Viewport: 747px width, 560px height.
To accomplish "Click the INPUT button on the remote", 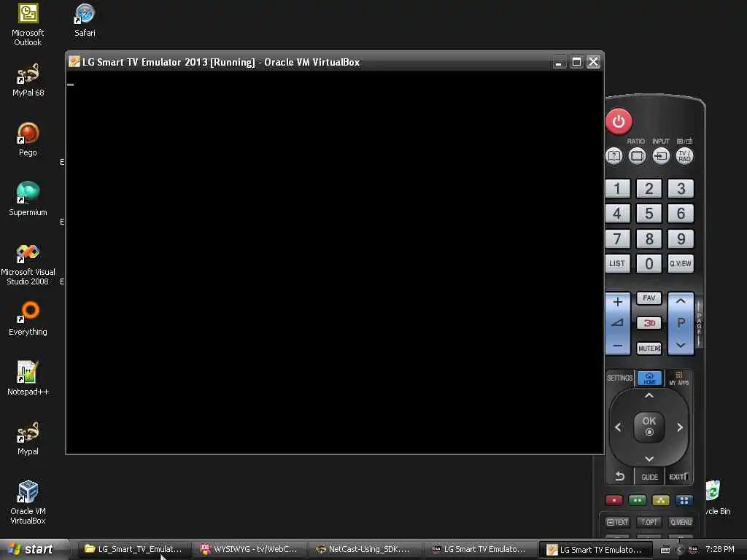I will pyautogui.click(x=661, y=156).
